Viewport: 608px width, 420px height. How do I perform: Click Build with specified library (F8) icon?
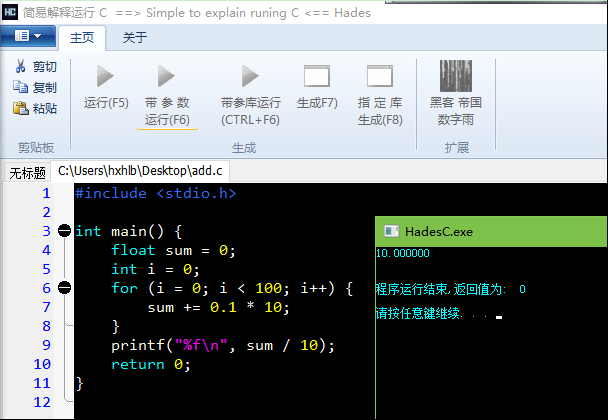(380, 76)
